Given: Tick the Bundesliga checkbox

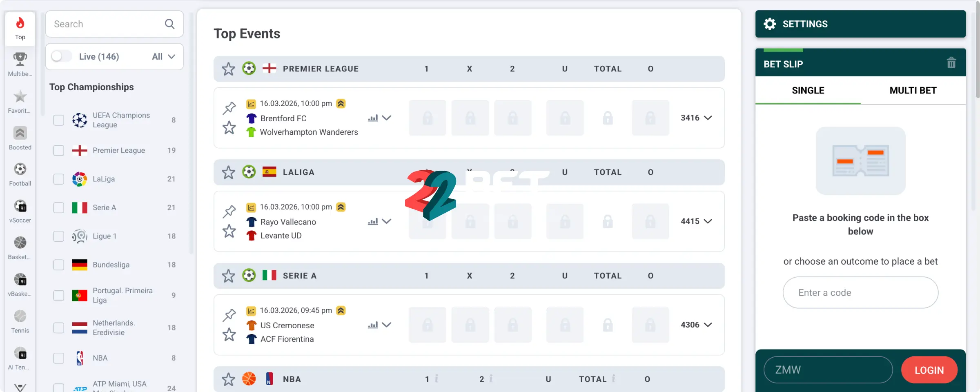Looking at the screenshot, I should point(59,265).
